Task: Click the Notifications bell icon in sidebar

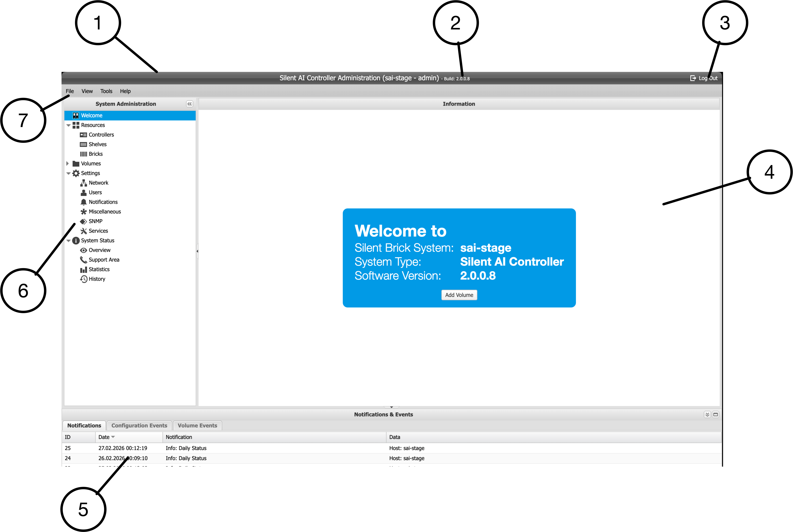Action: pyautogui.click(x=83, y=202)
